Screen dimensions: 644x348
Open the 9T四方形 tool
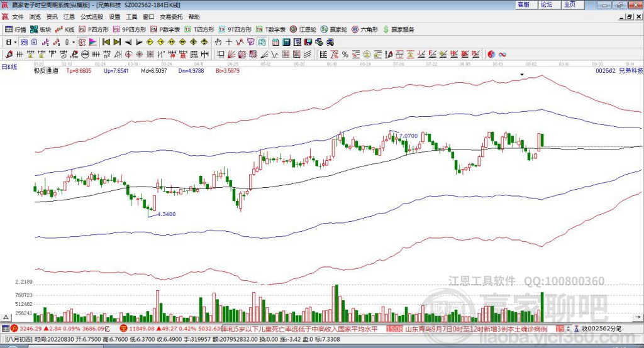click(235, 30)
